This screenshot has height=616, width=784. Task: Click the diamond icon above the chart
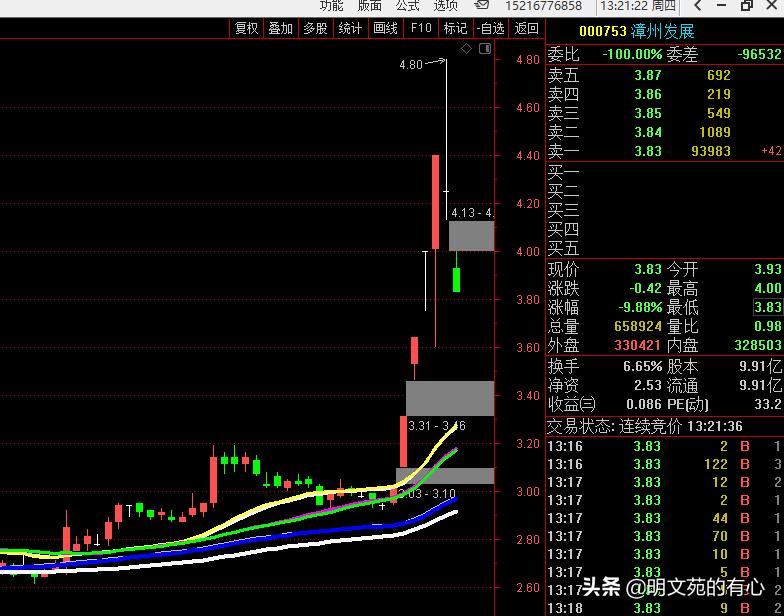coord(466,48)
